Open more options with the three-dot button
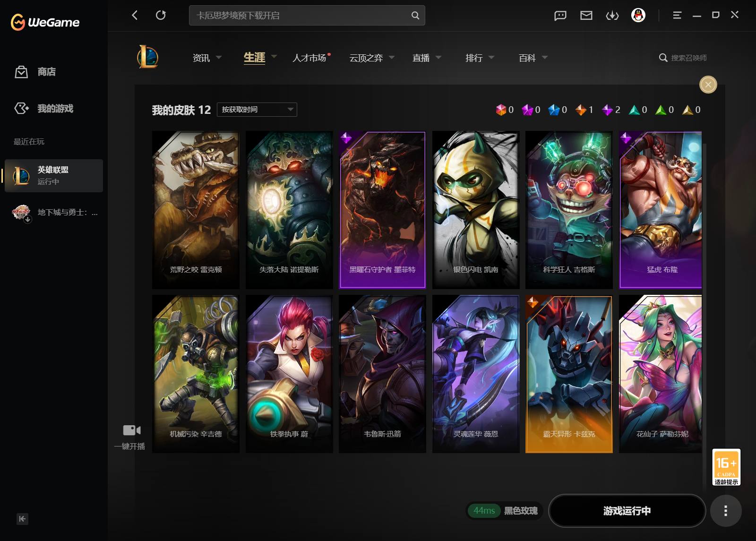 tap(726, 511)
